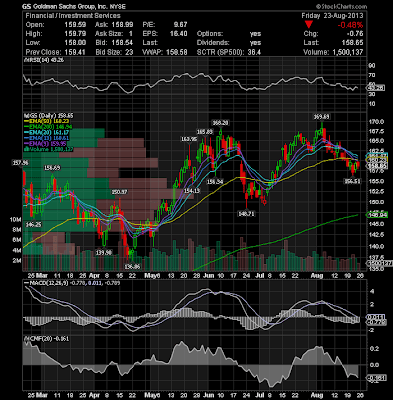Click the 163.95 price label
Image resolution: width=393 pixels, height=400 pixels.
[189, 139]
